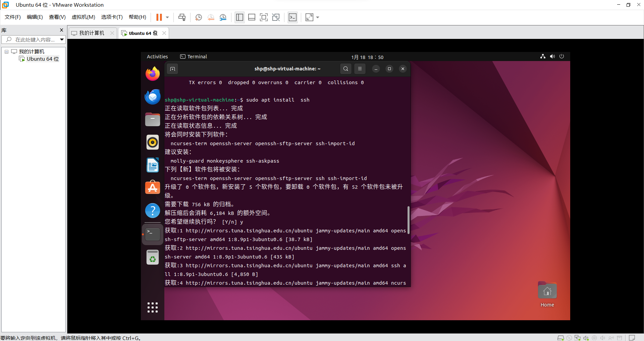Take a snapshot of the virtual machine

click(x=199, y=17)
